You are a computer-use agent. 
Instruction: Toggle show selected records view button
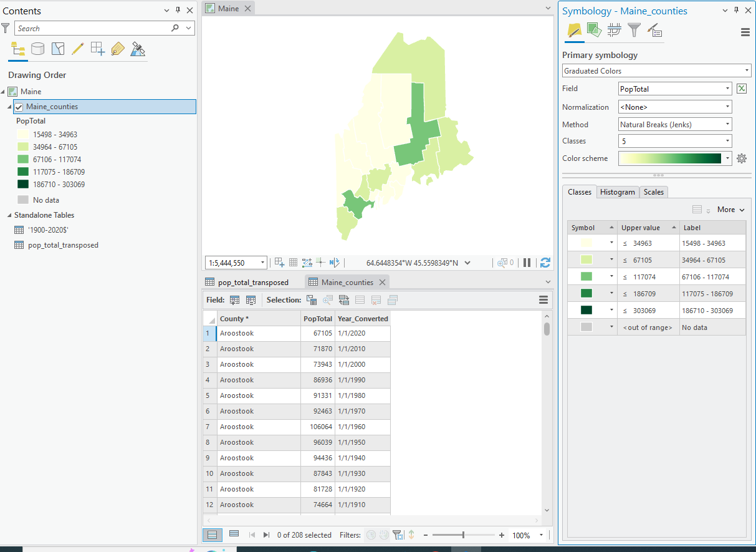[234, 535]
